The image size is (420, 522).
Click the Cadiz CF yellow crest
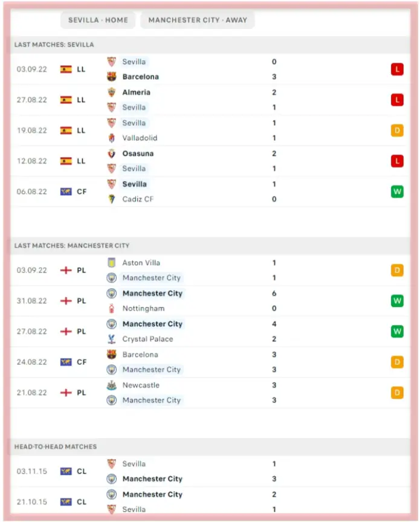[111, 199]
